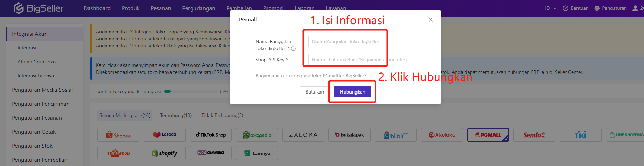Image resolution: width=644 pixels, height=166 pixels.
Task: Open the Dashboard menu
Action: pos(97,8)
